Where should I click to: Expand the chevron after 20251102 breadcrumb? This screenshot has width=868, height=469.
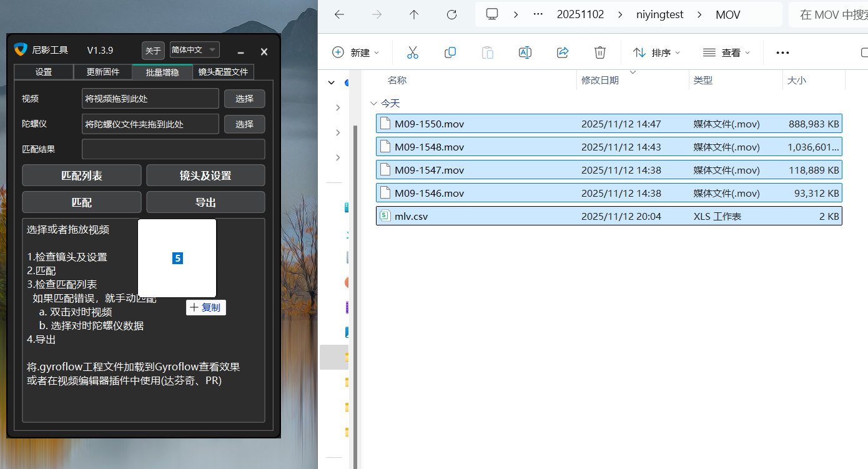coord(619,14)
